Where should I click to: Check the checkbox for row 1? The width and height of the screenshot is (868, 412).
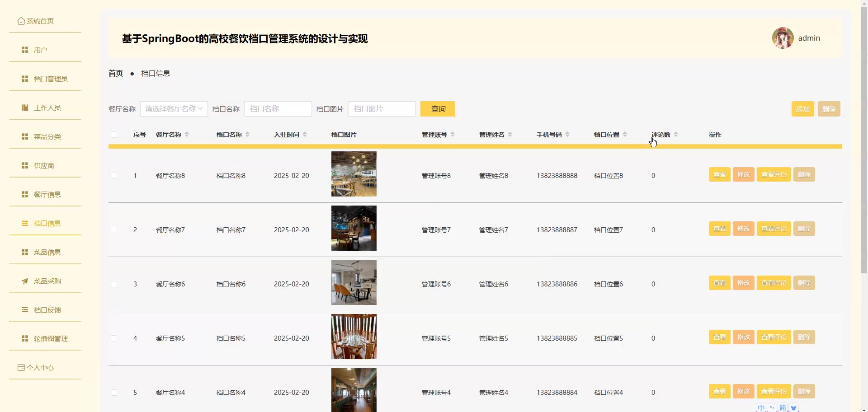point(114,176)
